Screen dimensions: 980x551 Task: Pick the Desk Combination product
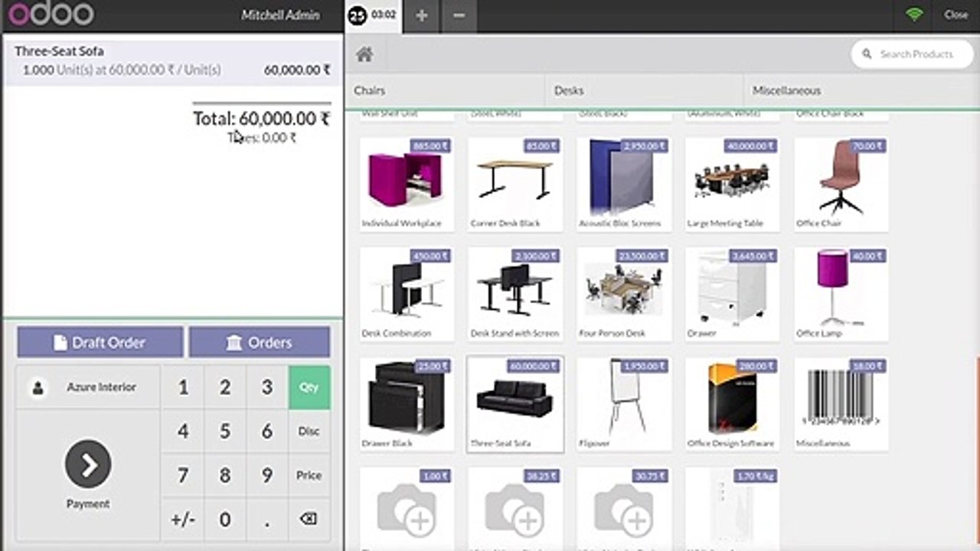pyautogui.click(x=407, y=295)
